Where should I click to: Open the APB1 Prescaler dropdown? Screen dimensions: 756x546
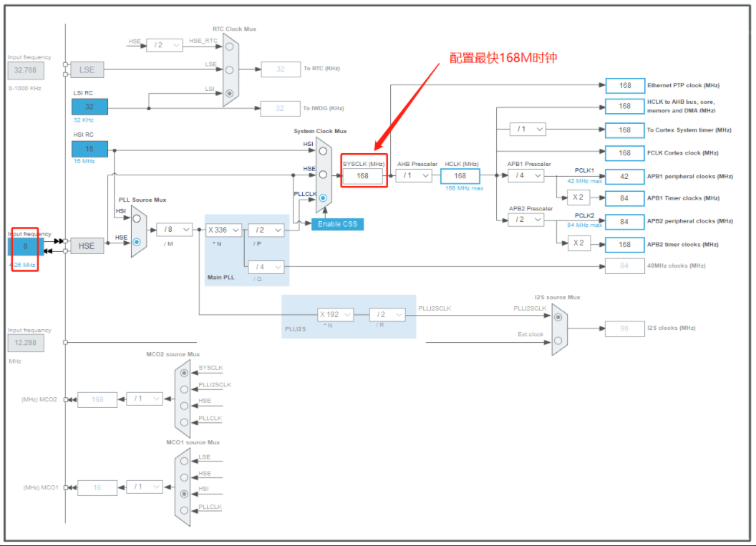(526, 175)
